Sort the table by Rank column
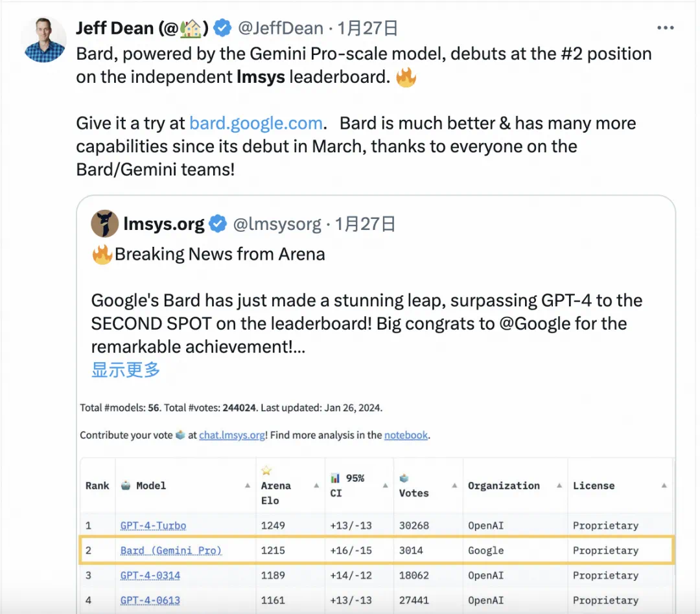This screenshot has width=700, height=614. pyautogui.click(x=97, y=486)
